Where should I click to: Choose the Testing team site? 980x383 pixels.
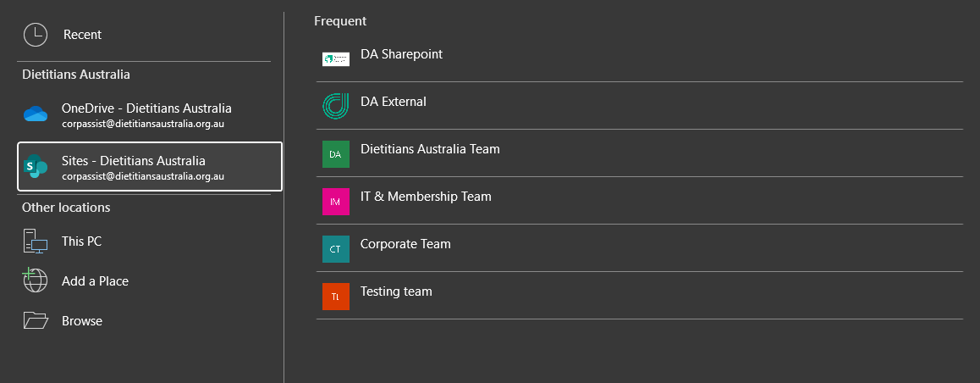click(396, 291)
